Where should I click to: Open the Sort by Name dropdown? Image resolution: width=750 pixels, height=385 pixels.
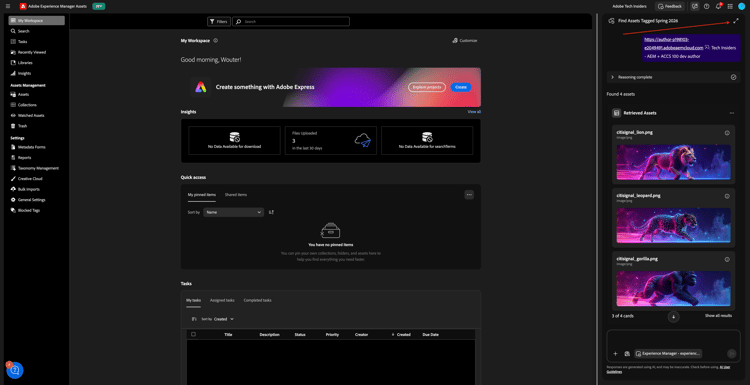point(233,212)
